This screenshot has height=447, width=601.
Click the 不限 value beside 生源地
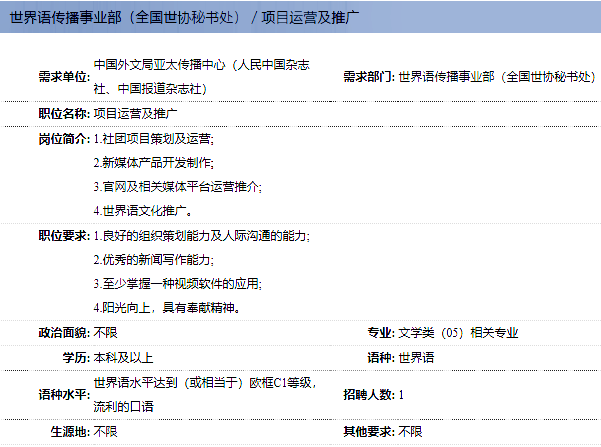tap(105, 432)
